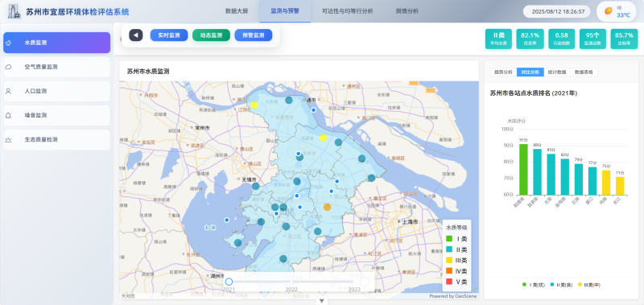Click the 苏州市水质监测 map panel title

coord(148,72)
